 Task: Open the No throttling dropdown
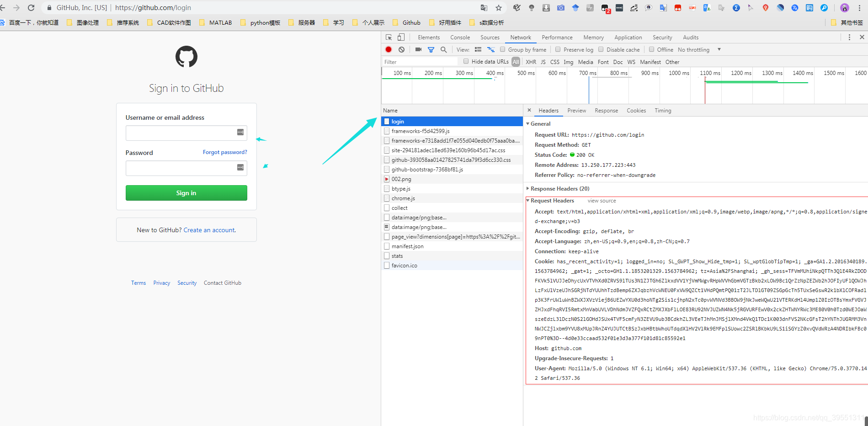click(x=699, y=49)
